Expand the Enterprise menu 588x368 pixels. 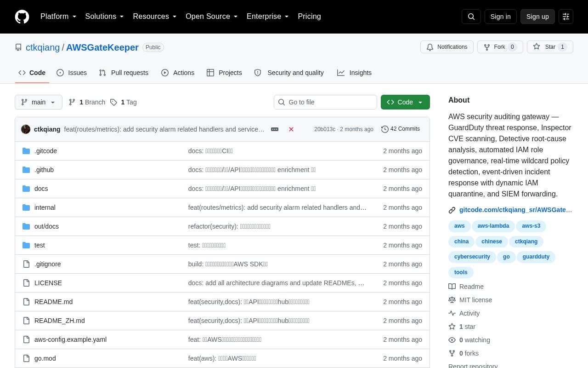click(x=268, y=17)
